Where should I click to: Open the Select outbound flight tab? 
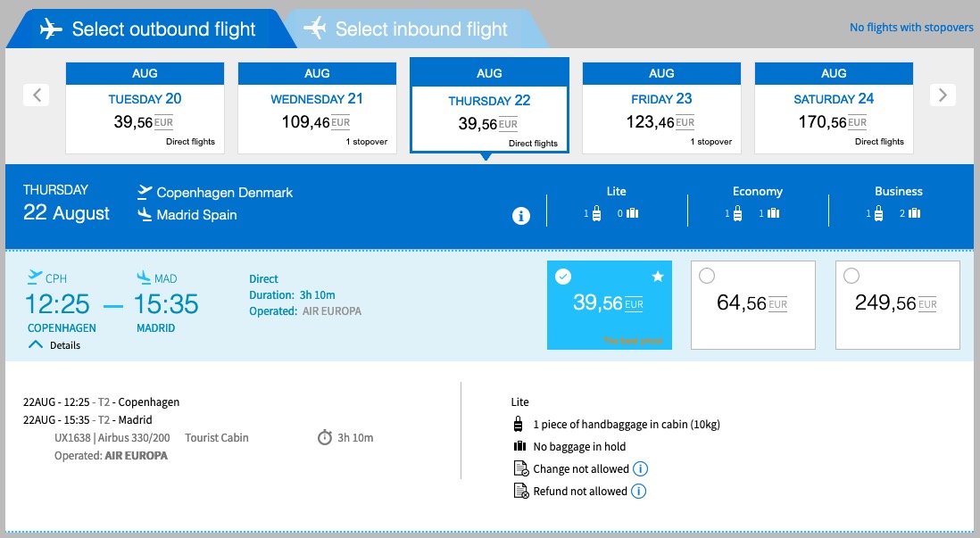[x=163, y=29]
